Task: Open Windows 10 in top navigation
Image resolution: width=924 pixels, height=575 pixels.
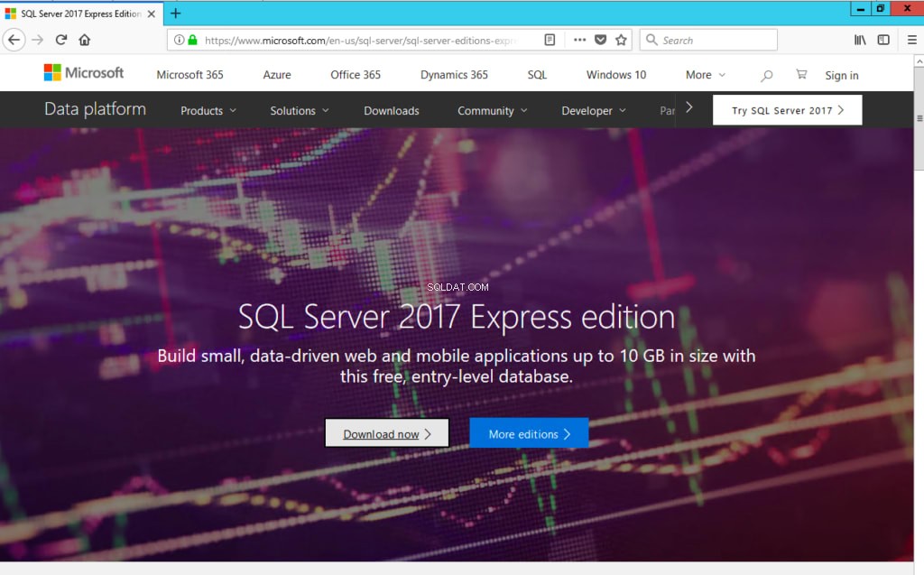Action: (616, 75)
